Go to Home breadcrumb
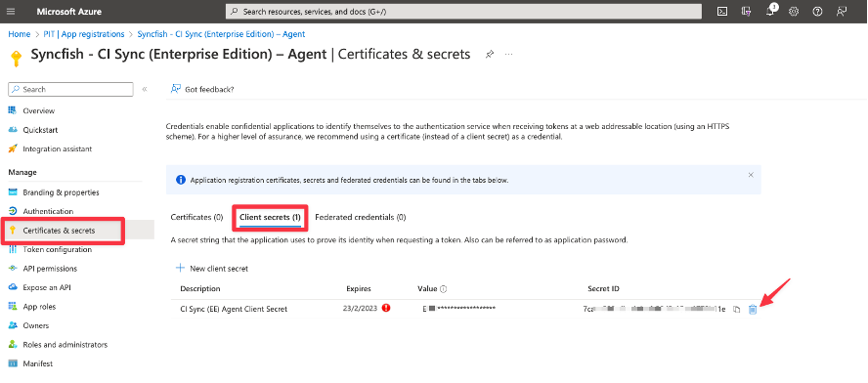The height and width of the screenshot is (383, 868). click(x=20, y=34)
